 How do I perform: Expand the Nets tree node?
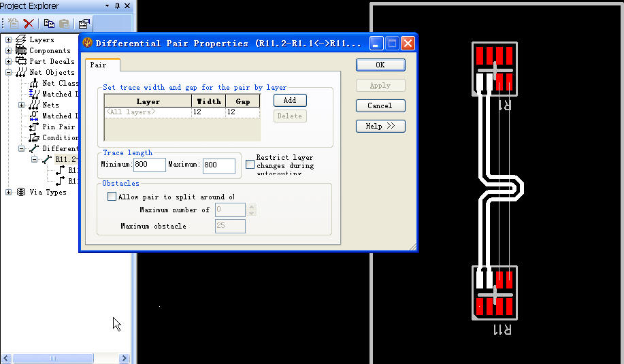[22, 105]
